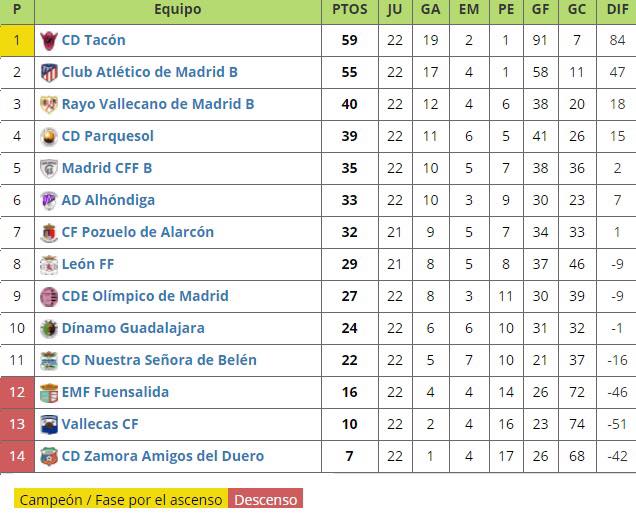The width and height of the screenshot is (636, 523).
Task: Click the PTOS column header
Action: 350,10
